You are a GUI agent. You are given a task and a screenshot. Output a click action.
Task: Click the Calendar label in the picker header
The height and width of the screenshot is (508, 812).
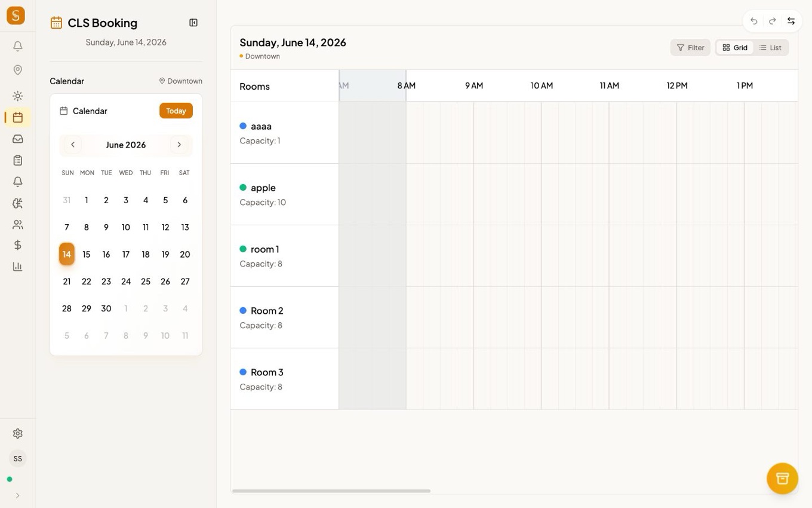90,111
